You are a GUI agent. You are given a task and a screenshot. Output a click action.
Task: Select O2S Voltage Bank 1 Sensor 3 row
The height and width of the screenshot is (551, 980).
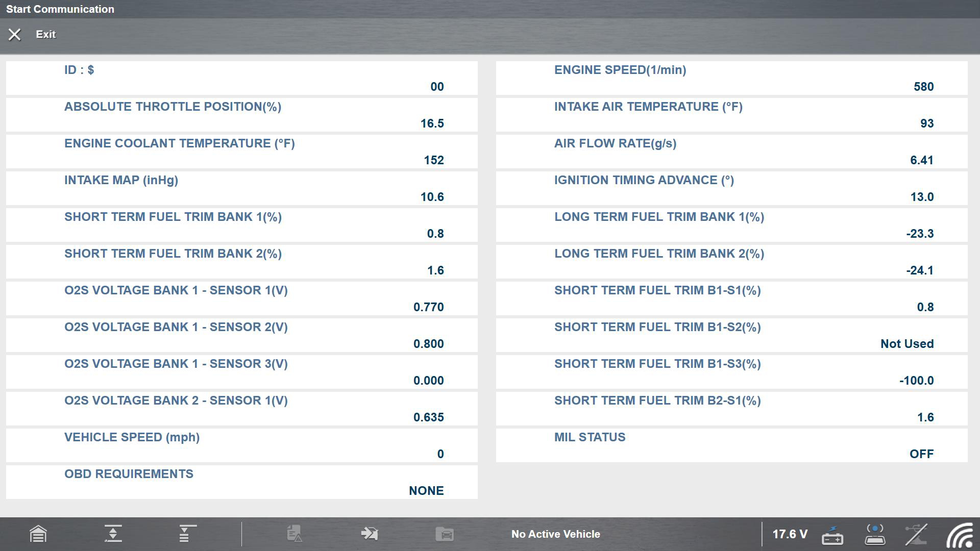click(241, 372)
